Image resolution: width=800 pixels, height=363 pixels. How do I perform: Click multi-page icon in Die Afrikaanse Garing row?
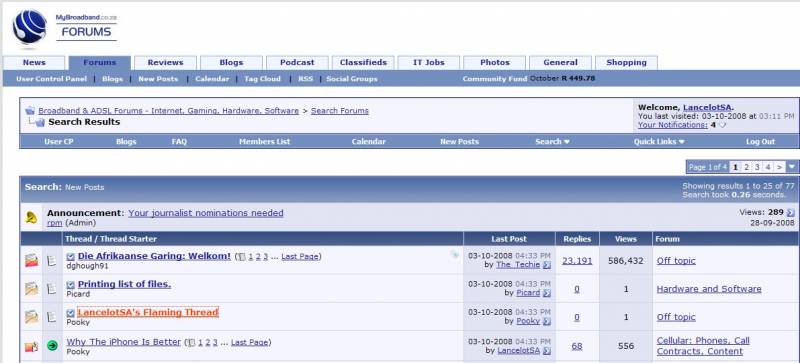(x=242, y=257)
